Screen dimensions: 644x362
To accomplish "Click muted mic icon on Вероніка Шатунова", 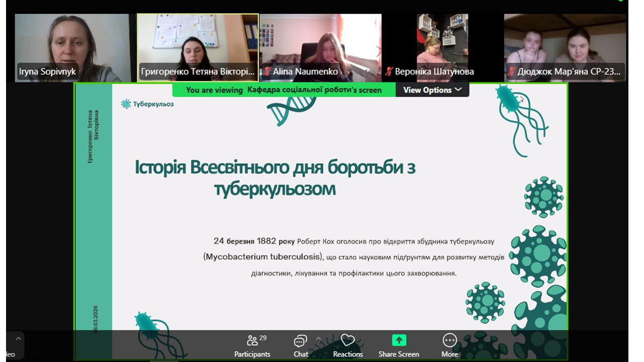I will click(x=389, y=71).
